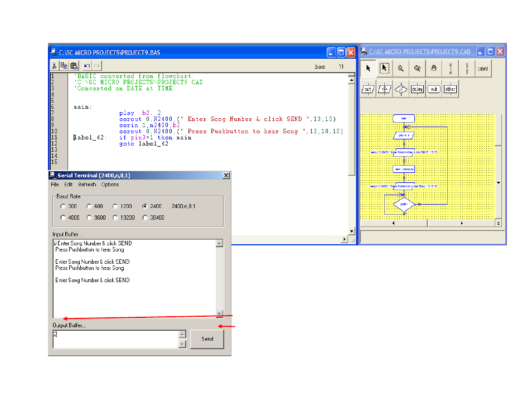Add the motor/movement parallelogram block

point(384,89)
